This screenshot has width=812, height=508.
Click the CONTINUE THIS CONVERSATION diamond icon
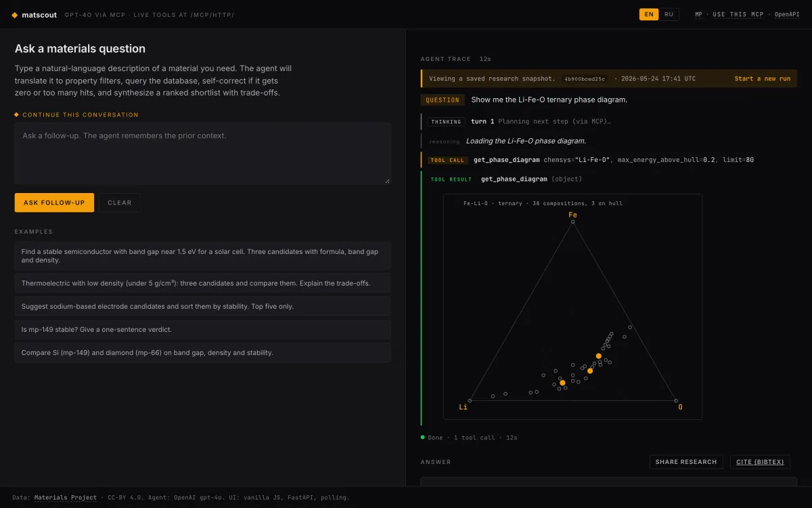coord(17,114)
